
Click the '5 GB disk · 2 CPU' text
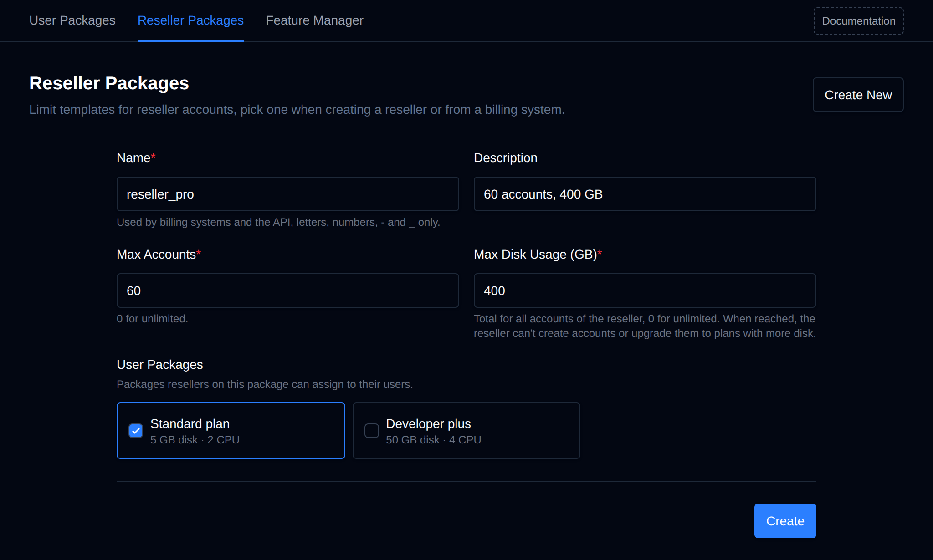[195, 440]
